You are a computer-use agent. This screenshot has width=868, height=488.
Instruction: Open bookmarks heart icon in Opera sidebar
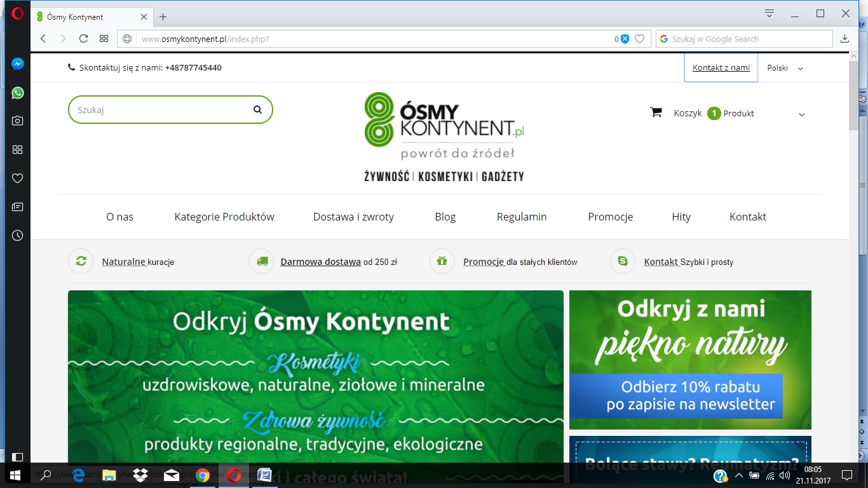[x=18, y=178]
